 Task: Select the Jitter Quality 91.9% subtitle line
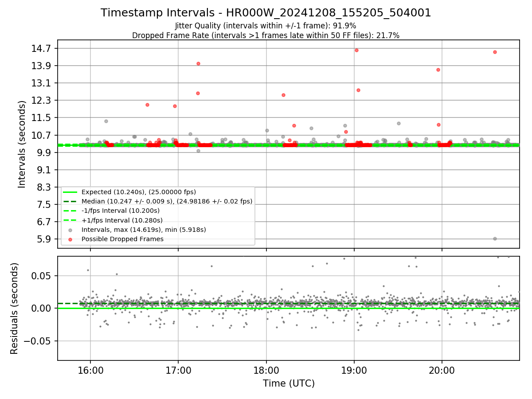coord(266,26)
